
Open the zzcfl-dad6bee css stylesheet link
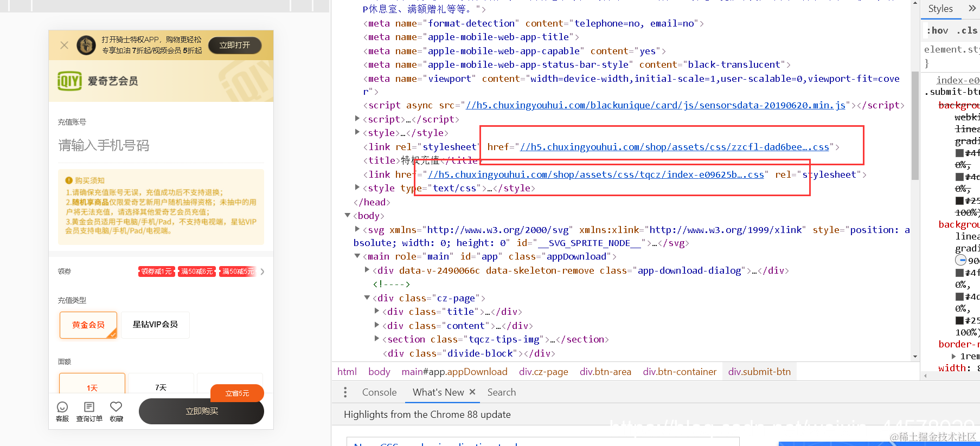pos(675,147)
